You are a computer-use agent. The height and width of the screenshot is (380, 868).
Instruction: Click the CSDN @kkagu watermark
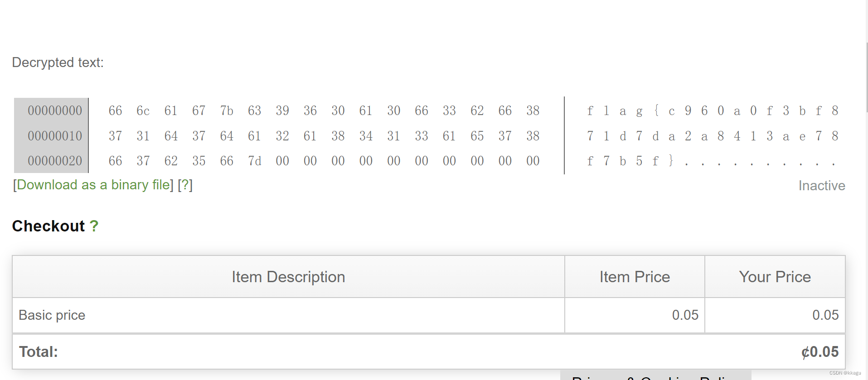pos(845,373)
